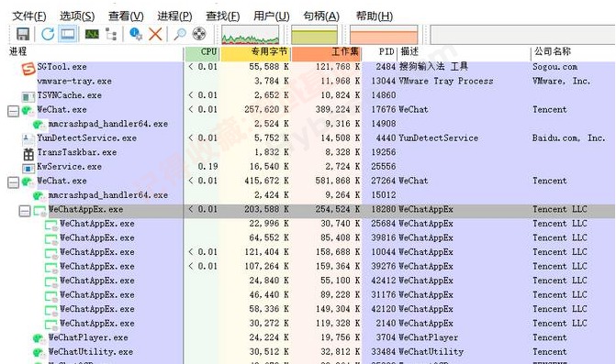Viewport: 616px width, 364px height.
Task: Click the WeChat icon for PID 17676
Action: click(28, 111)
